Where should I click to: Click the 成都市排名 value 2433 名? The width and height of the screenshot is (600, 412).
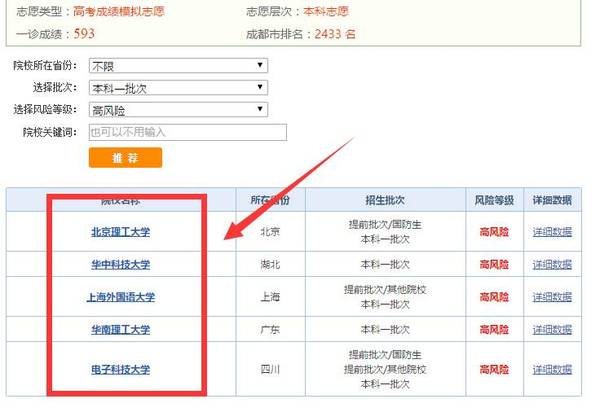(335, 34)
